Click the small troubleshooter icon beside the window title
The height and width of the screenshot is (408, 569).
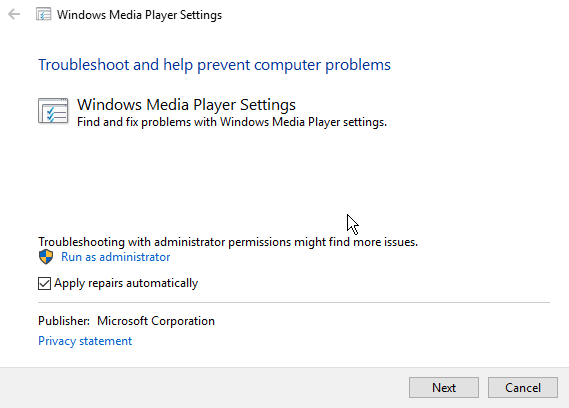click(44, 15)
